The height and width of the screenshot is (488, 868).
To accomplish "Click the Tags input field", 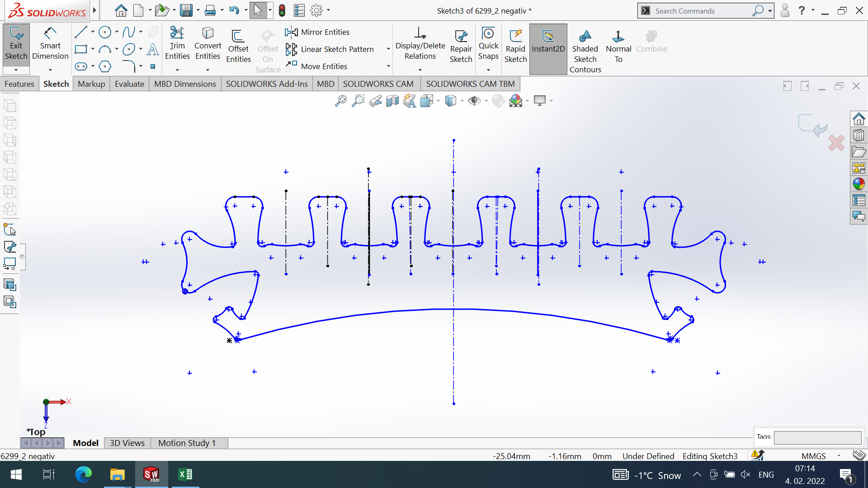I will pos(817,437).
